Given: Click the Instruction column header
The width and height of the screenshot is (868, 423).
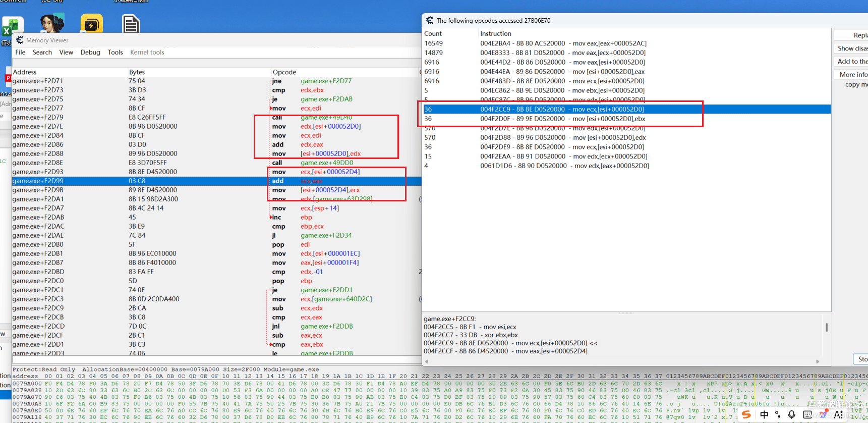Looking at the screenshot, I should coord(496,34).
